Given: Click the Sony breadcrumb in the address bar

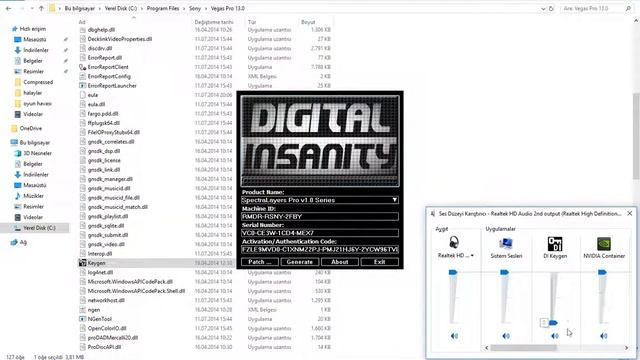Looking at the screenshot, I should click(x=195, y=8).
